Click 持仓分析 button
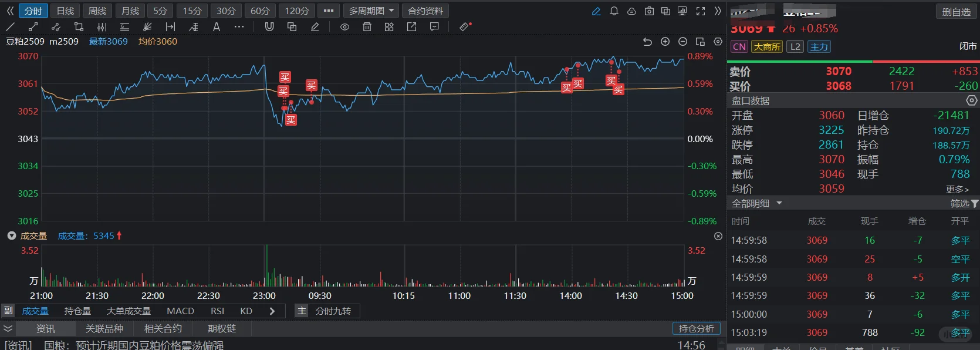This screenshot has width=980, height=350. [x=696, y=329]
